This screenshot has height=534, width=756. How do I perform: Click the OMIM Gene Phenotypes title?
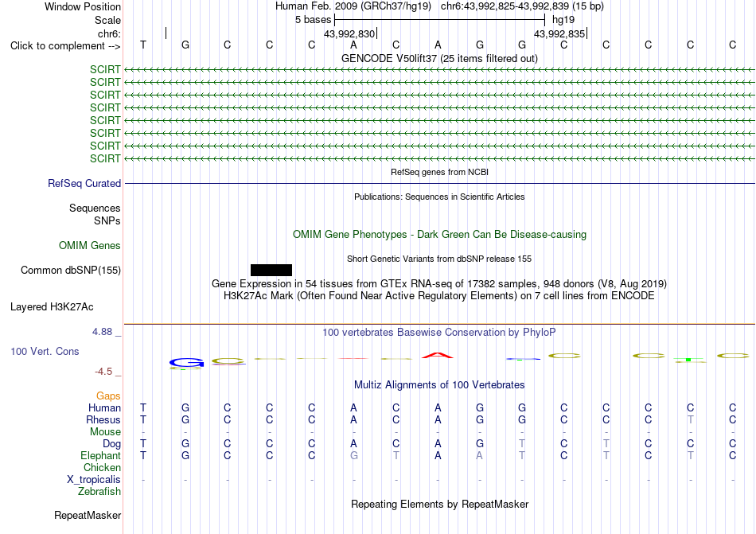(x=439, y=235)
